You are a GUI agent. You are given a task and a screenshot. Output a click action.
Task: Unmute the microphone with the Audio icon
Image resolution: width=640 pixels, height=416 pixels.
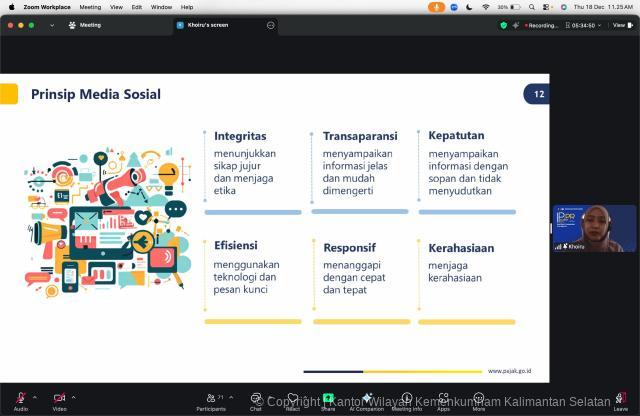pos(20,399)
